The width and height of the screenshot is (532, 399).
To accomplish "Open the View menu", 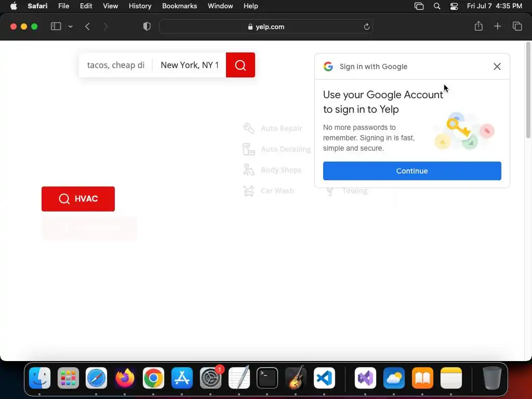I will [110, 6].
